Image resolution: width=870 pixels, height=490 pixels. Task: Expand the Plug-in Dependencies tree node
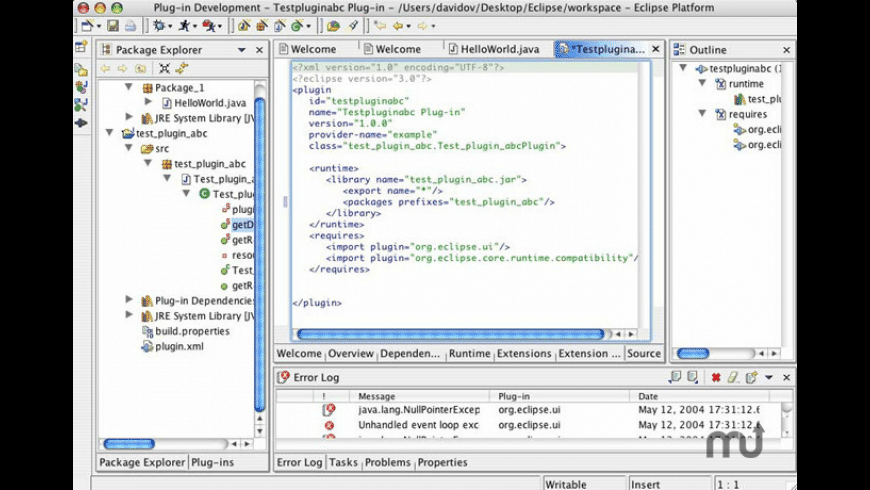129,299
